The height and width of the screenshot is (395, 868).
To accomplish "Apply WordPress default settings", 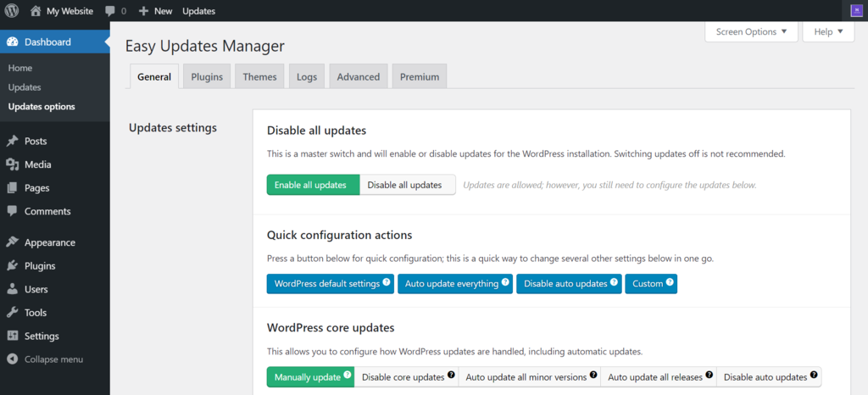I will (331, 283).
